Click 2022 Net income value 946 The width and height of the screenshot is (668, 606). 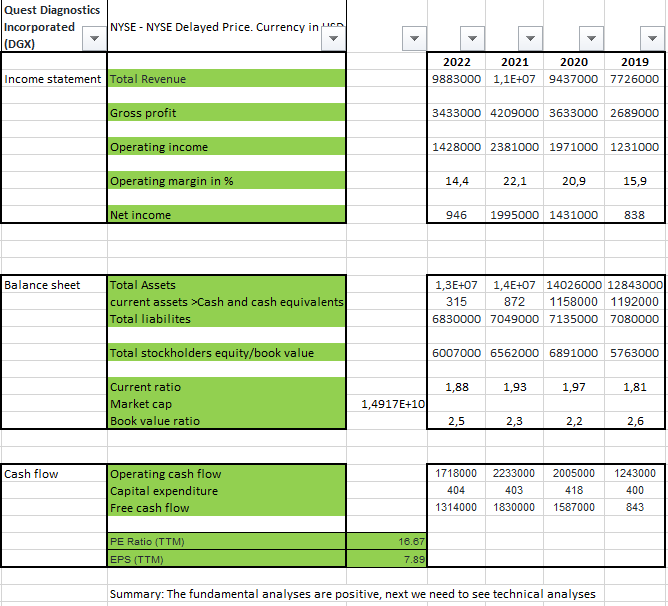point(456,215)
